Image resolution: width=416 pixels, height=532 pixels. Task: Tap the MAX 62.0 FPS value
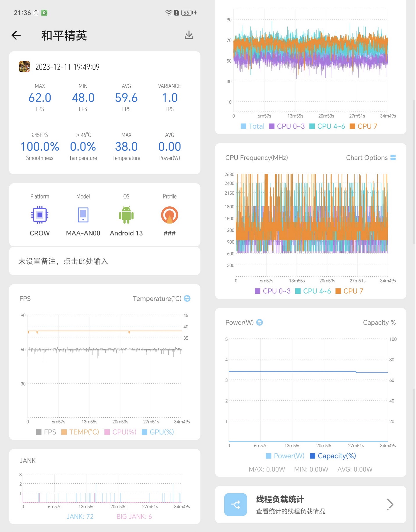40,97
